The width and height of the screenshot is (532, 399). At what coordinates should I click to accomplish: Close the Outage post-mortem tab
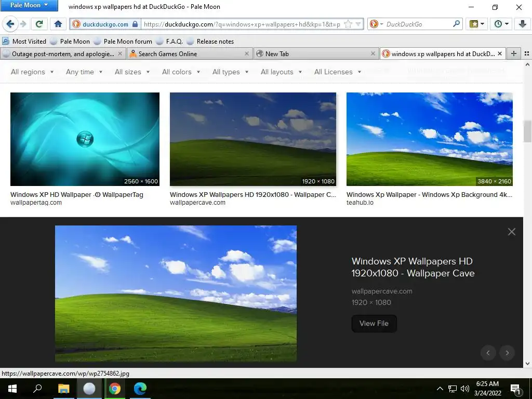120,54
